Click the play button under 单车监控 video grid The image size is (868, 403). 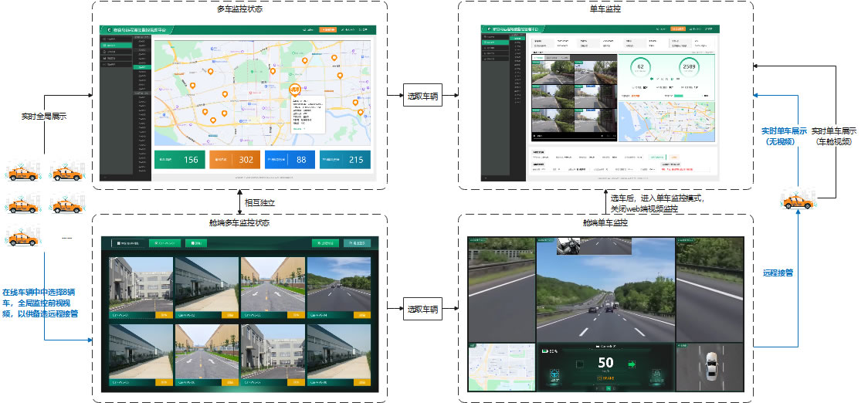pos(534,136)
